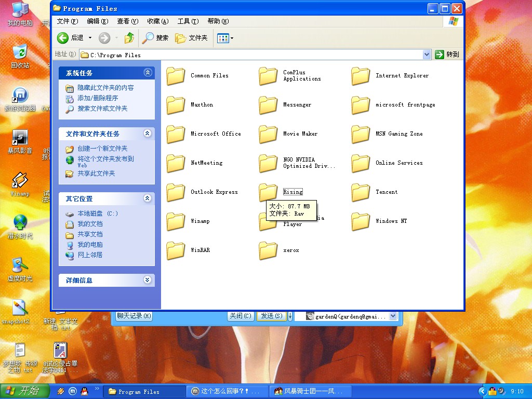Open 网上邻居 in 其它位置 panel
This screenshot has height=399, width=532.
(x=89, y=255)
